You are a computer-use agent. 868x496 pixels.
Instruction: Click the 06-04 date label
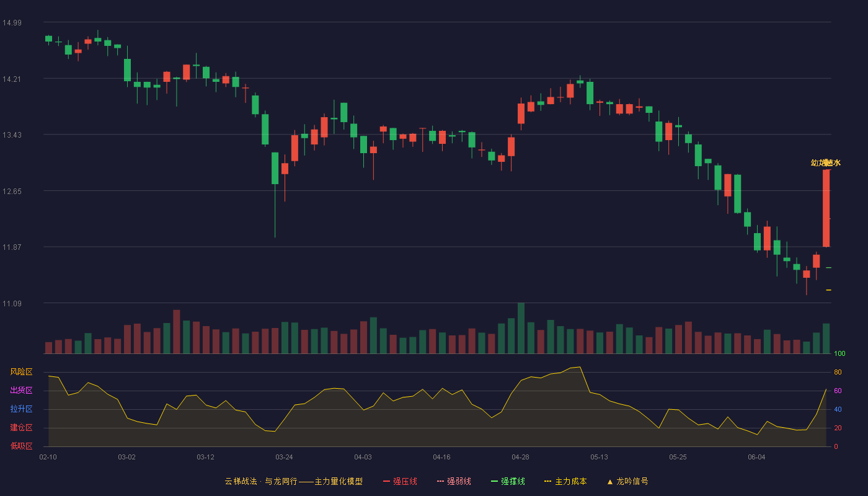pos(756,457)
